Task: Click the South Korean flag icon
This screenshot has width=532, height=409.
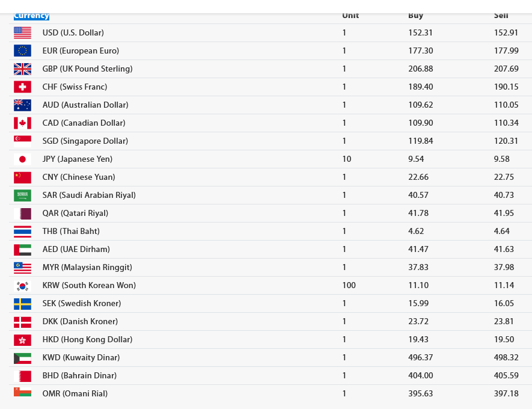Action: pos(22,286)
